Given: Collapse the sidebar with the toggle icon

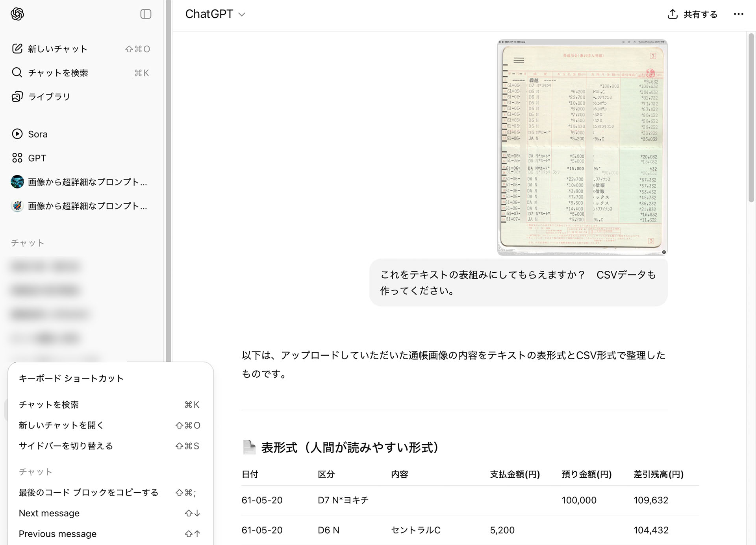Looking at the screenshot, I should point(146,14).
